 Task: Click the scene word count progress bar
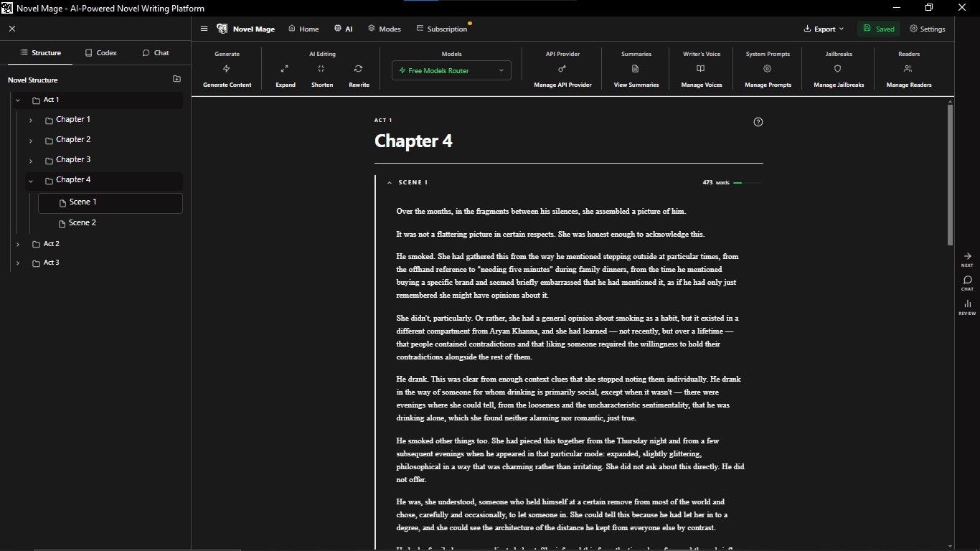pyautogui.click(x=748, y=183)
